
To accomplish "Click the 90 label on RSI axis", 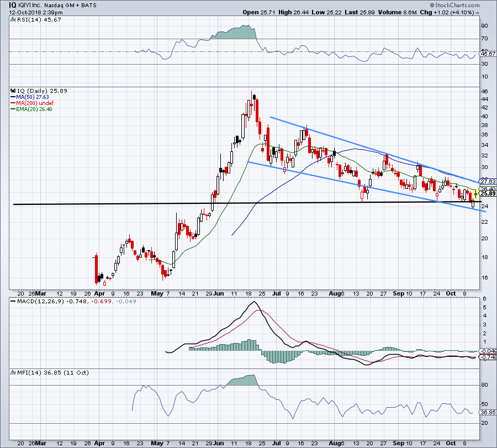I will pyautogui.click(x=485, y=25).
